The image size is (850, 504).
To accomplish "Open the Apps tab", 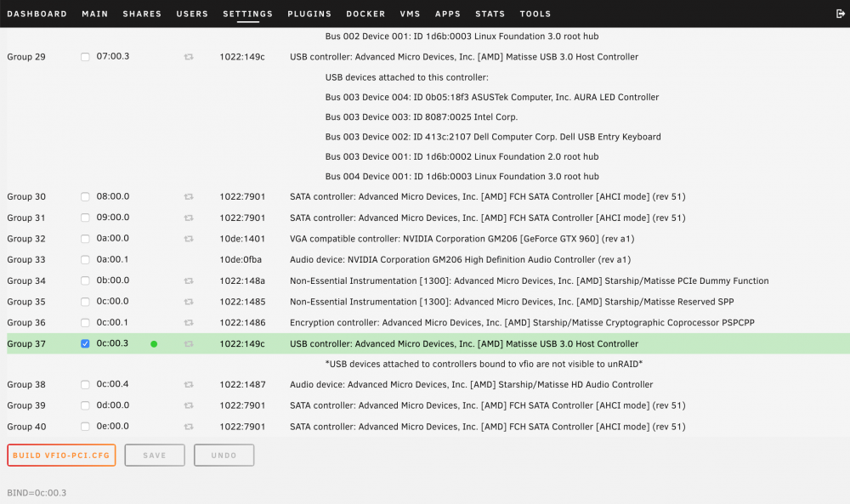I will coord(448,14).
